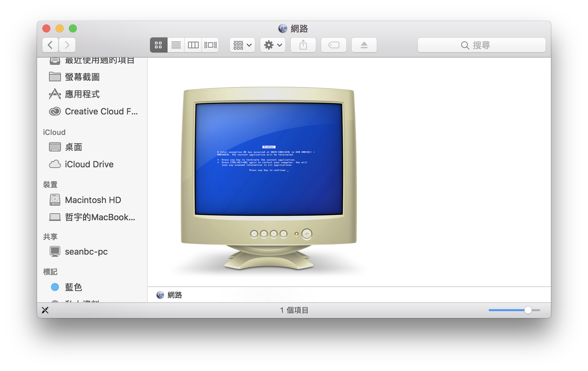Click the Share toolbar button

pos(303,45)
